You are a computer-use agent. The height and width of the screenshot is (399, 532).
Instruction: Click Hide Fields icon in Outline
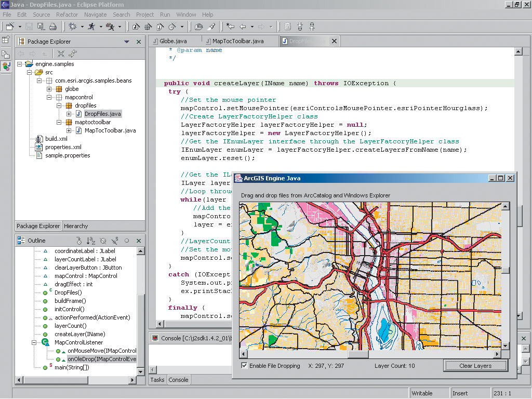[103, 241]
